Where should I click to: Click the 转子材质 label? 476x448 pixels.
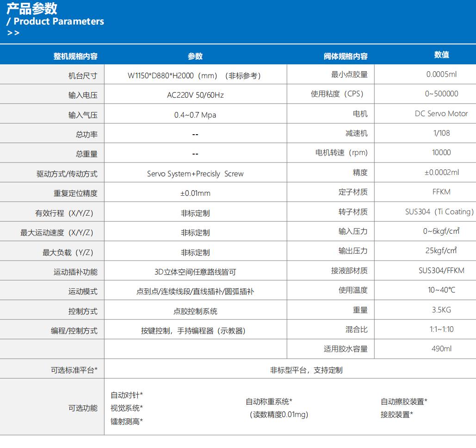pyautogui.click(x=353, y=212)
